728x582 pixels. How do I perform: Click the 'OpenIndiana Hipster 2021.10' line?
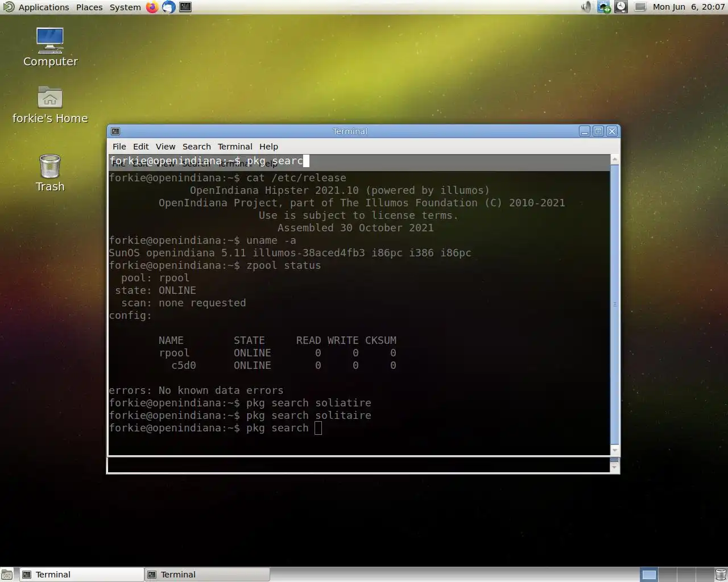click(x=340, y=190)
